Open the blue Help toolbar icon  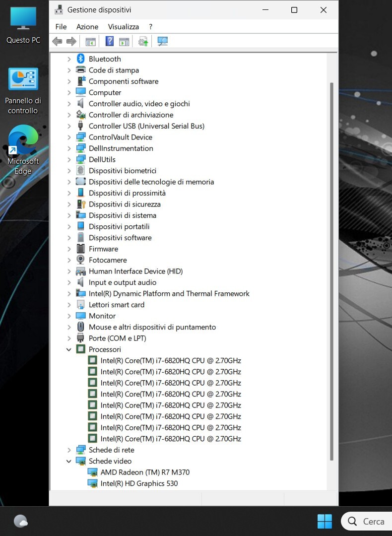[109, 42]
